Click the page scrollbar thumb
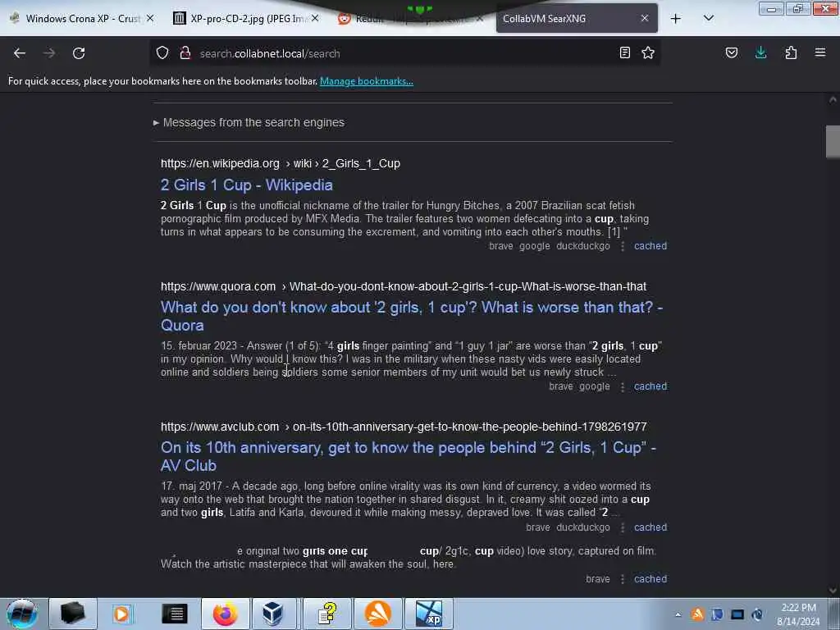The image size is (840, 630). pyautogui.click(x=833, y=142)
